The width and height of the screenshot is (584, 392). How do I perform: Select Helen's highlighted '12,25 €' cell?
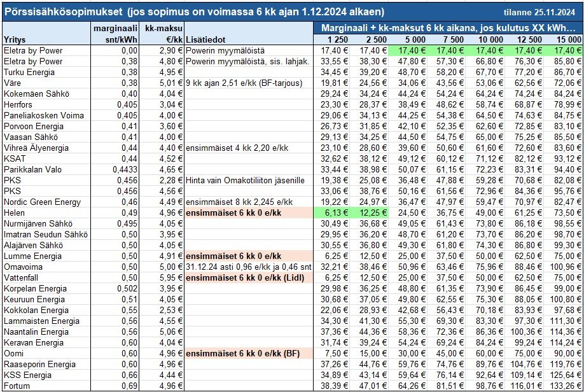click(x=369, y=213)
